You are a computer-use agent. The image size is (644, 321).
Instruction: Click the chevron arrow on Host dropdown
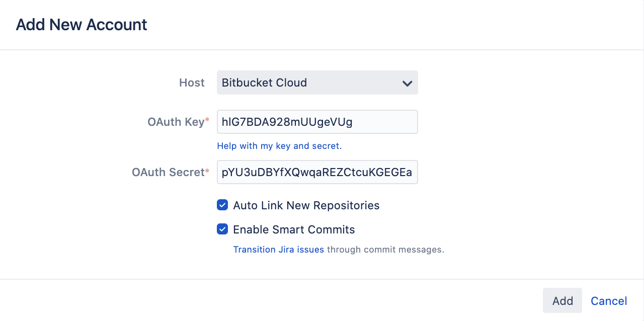[x=408, y=83]
